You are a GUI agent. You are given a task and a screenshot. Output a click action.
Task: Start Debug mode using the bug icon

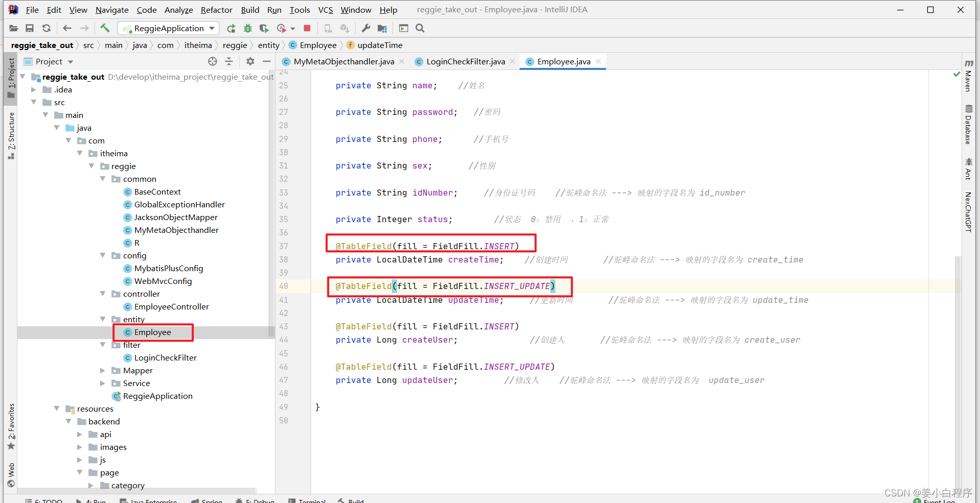coord(248,28)
